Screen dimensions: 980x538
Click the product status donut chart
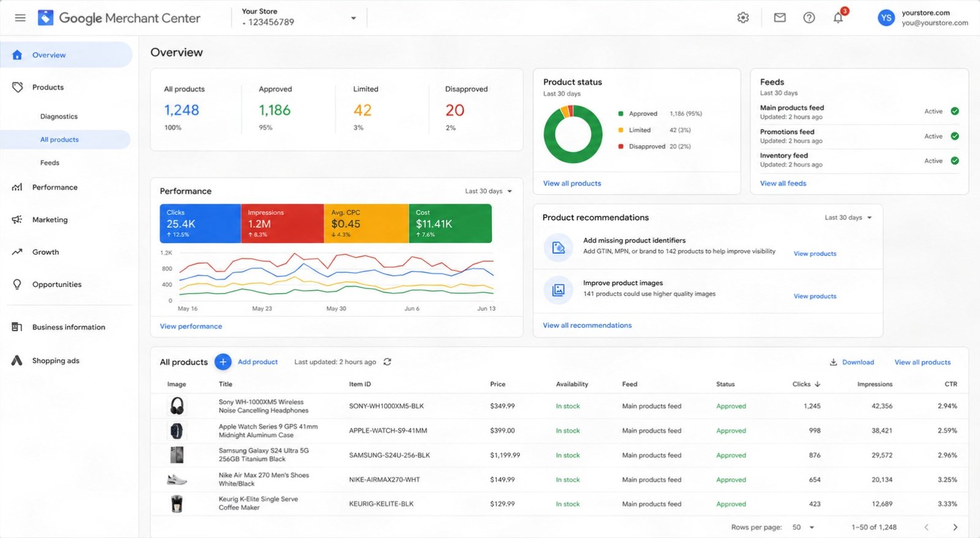pyautogui.click(x=573, y=134)
